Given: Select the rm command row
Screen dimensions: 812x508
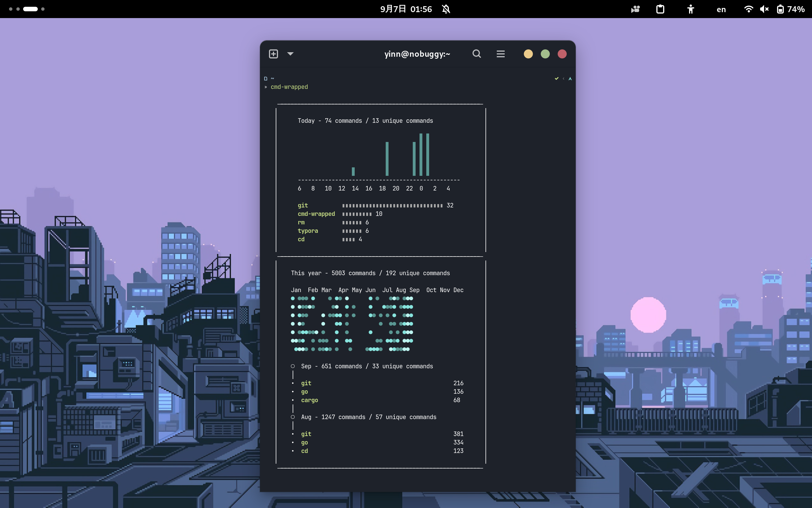Looking at the screenshot, I should click(x=333, y=222).
